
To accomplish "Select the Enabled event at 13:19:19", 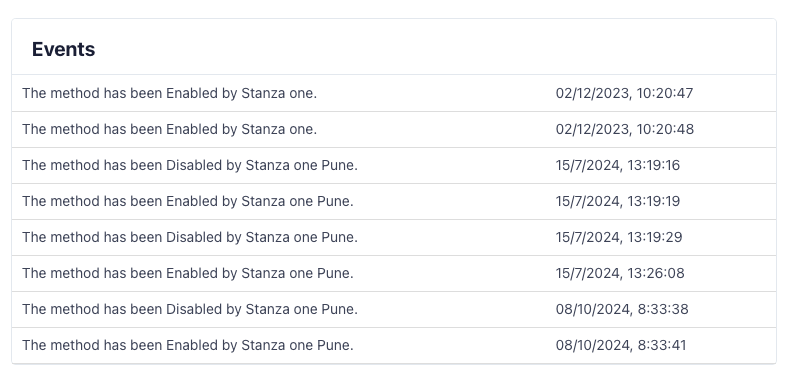I will point(394,201).
